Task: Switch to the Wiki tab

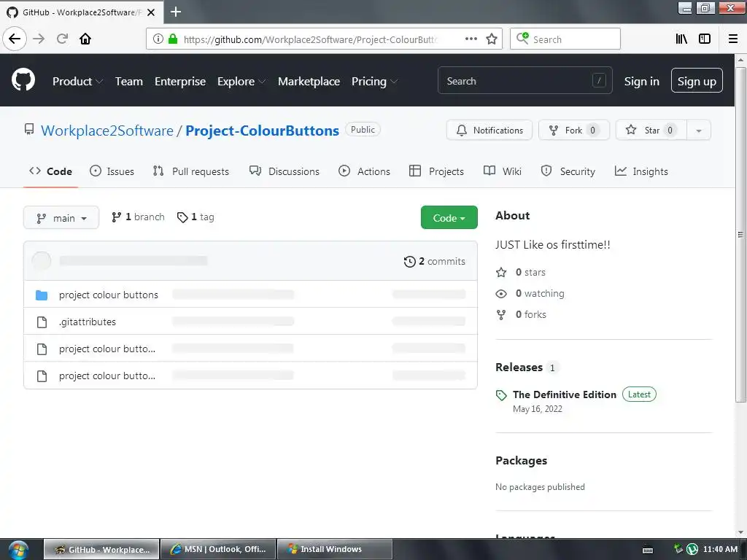Action: 503,171
